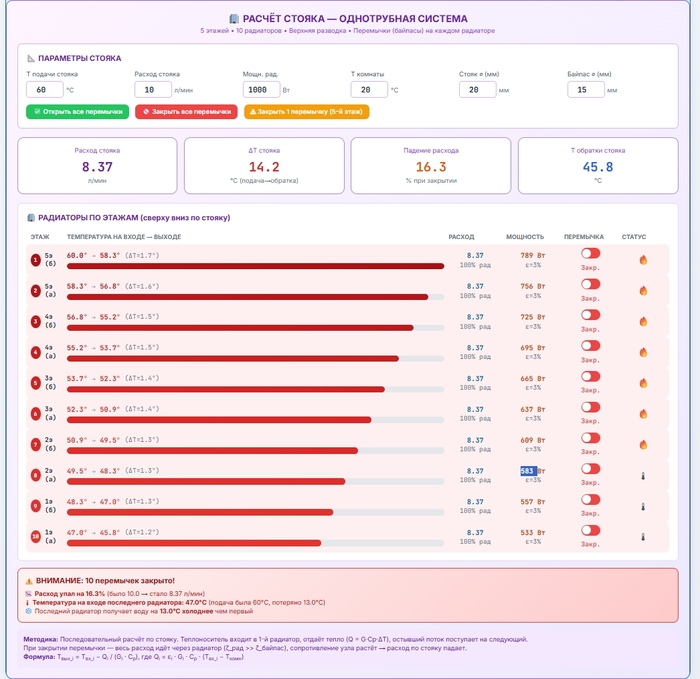The height and width of the screenshot is (679, 700).
Task: Select the 'Байпас ⌀ (мм)' input field
Action: point(590,89)
